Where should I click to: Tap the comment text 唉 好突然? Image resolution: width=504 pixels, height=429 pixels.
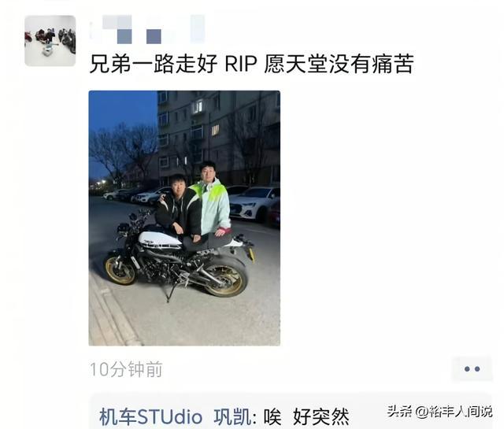click(x=306, y=416)
